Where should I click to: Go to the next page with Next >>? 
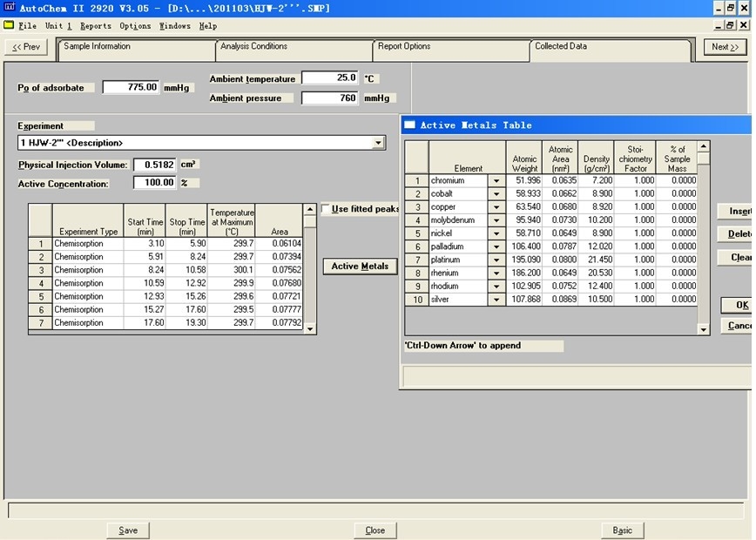coord(725,47)
